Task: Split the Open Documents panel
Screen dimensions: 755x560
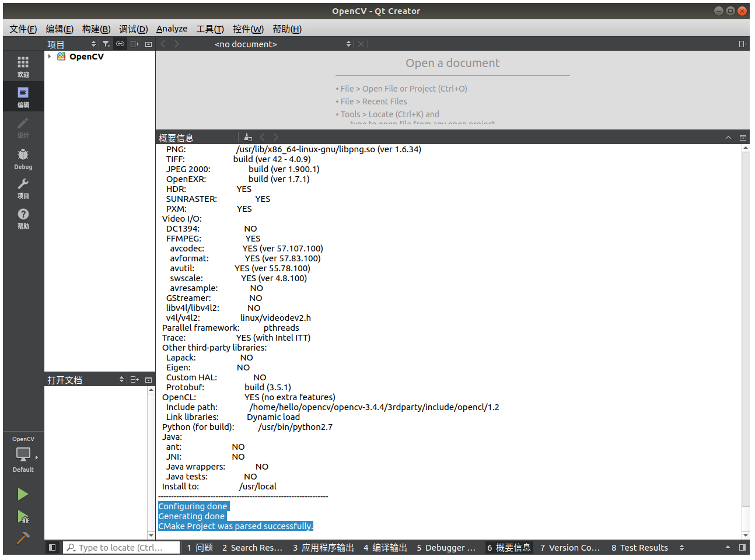Action: (135, 379)
